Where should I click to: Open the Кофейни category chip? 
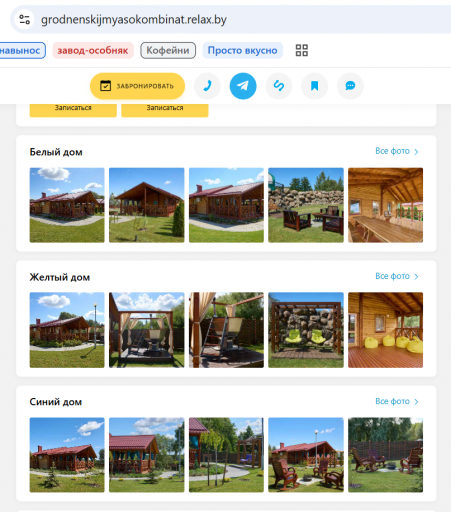coord(168,50)
